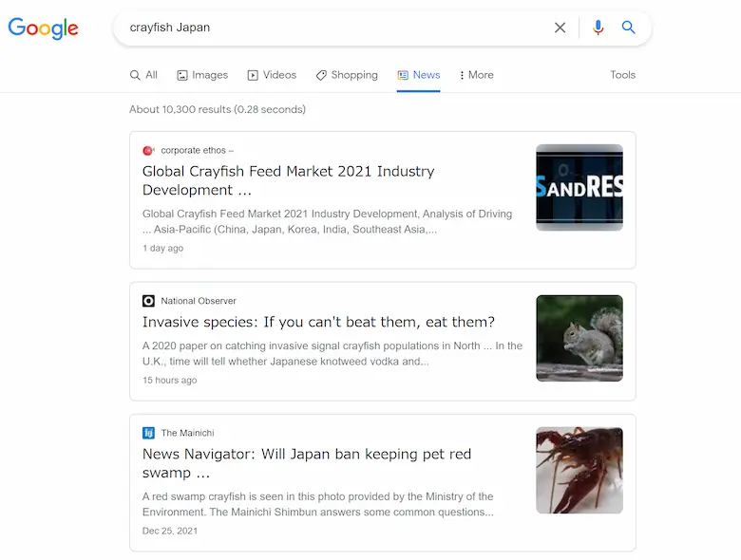Switch to the Shopping tab
Image resolution: width=741 pixels, height=560 pixels.
[347, 75]
